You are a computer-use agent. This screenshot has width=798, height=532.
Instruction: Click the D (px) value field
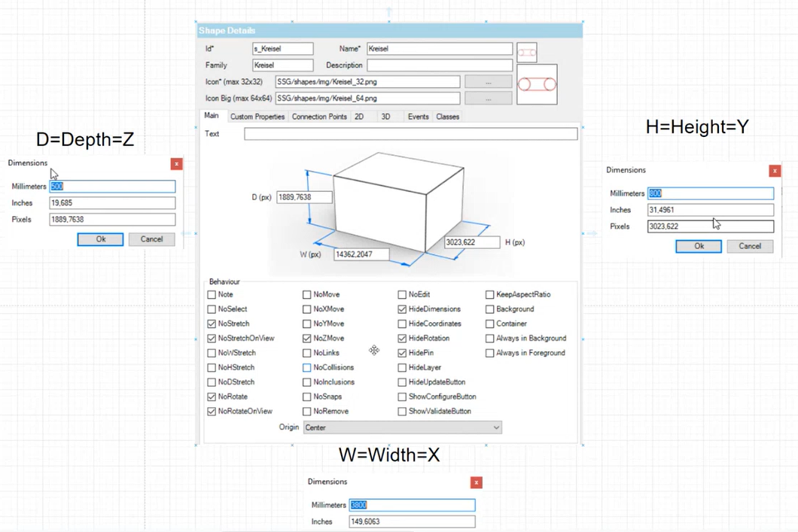coord(304,197)
